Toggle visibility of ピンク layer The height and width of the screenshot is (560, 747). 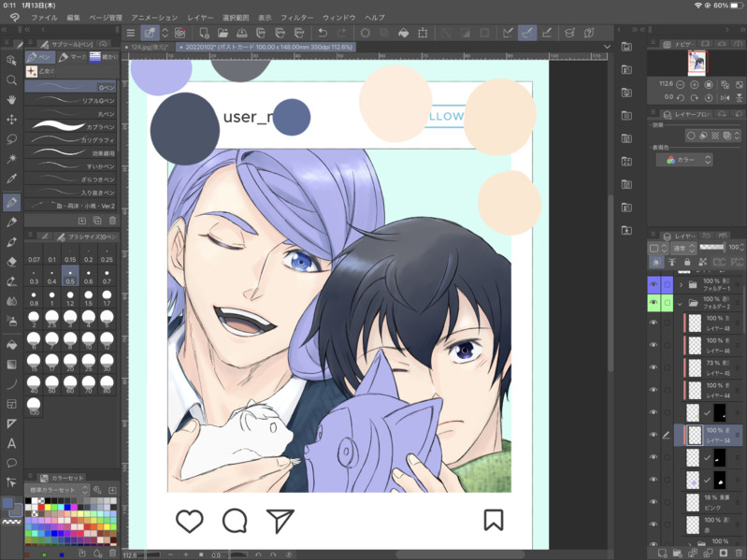pos(654,502)
